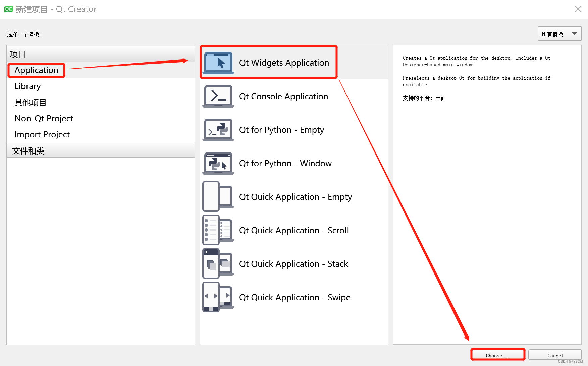Screen dimensions: 588x366
Task: Click the Qt for Python - Window icon
Action: point(218,163)
